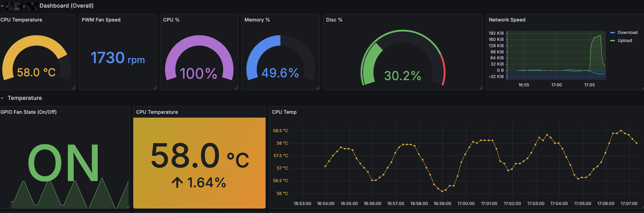Click the 16:53:00 time axis label
644x213 pixels.
pos(302,204)
